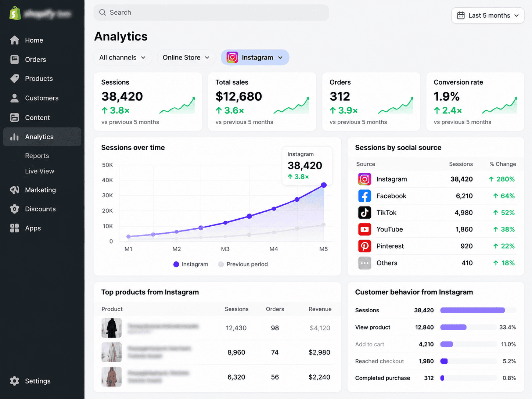Click the Discounts badge icon
The width and height of the screenshot is (532, 399).
(x=15, y=209)
